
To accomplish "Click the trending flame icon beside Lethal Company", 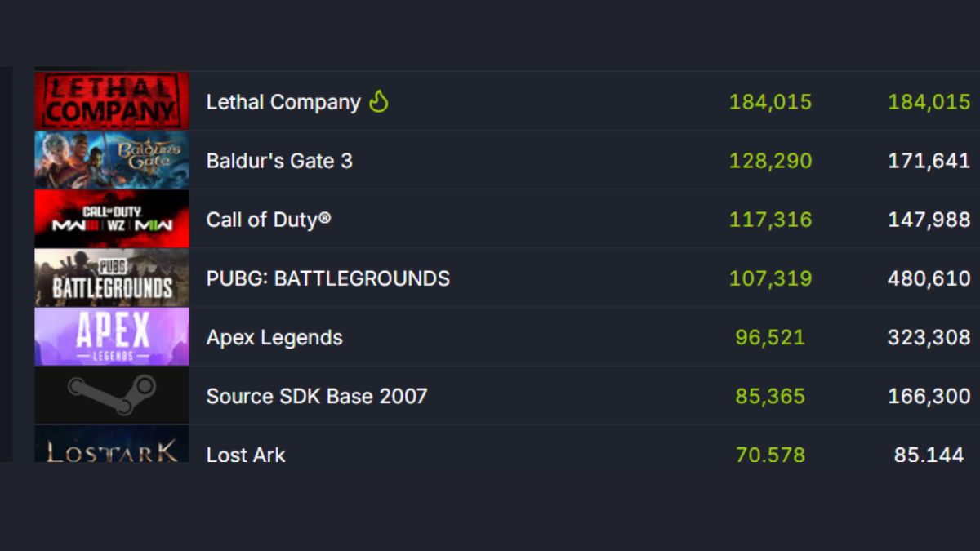I will tap(378, 101).
